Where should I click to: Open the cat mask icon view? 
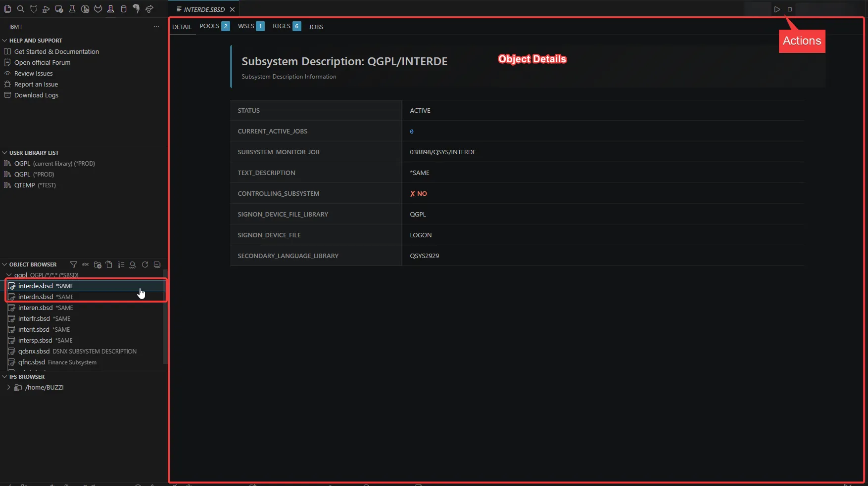[x=34, y=9]
